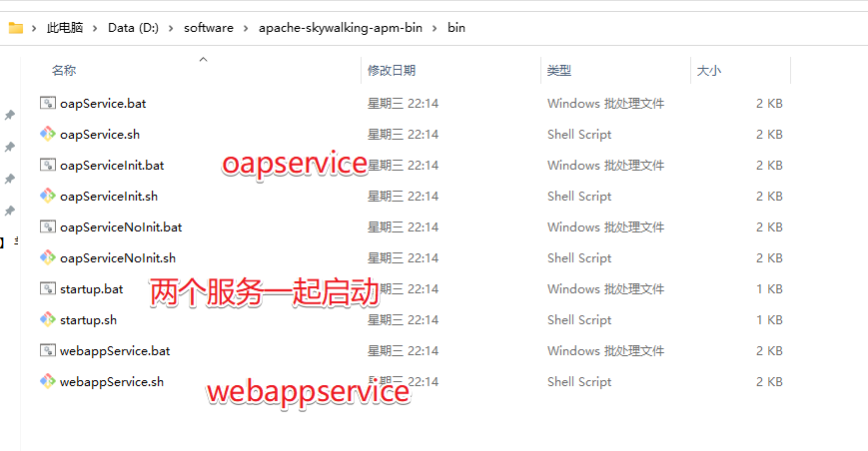Viewport: 868px width, 451px height.
Task: Select the file name oapServiceNoInit.bat
Action: (x=121, y=227)
